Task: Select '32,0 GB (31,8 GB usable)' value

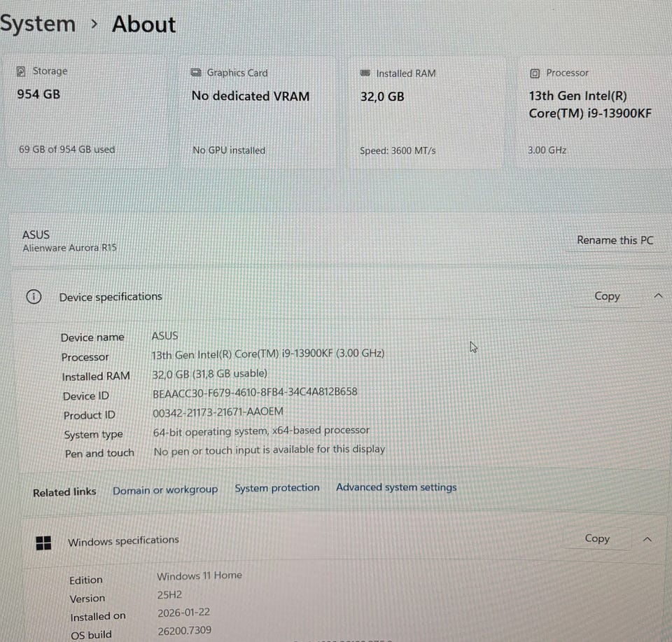Action: (x=209, y=374)
